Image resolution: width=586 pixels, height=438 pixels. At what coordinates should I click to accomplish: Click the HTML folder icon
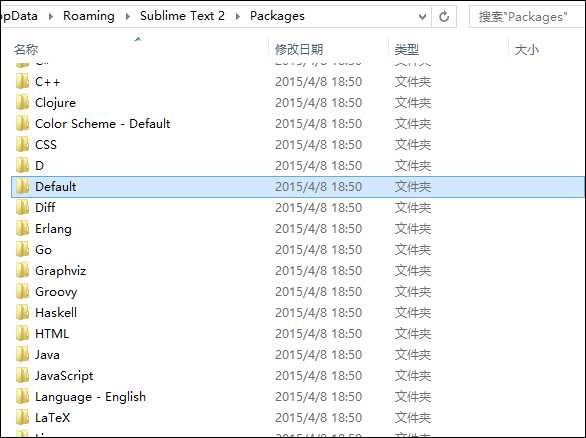click(22, 333)
